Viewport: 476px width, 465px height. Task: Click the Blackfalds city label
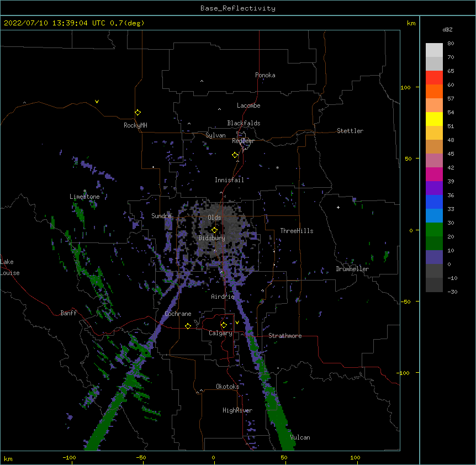[x=244, y=123]
